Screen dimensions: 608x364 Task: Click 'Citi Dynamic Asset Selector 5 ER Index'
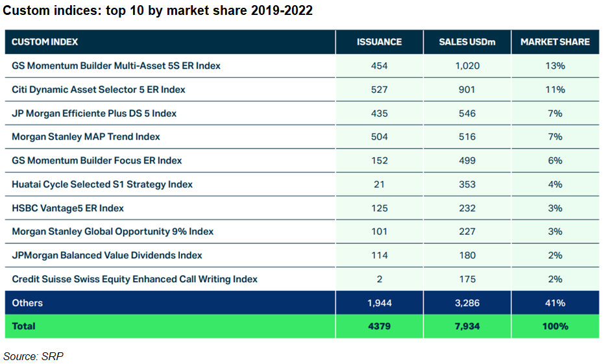99,90
